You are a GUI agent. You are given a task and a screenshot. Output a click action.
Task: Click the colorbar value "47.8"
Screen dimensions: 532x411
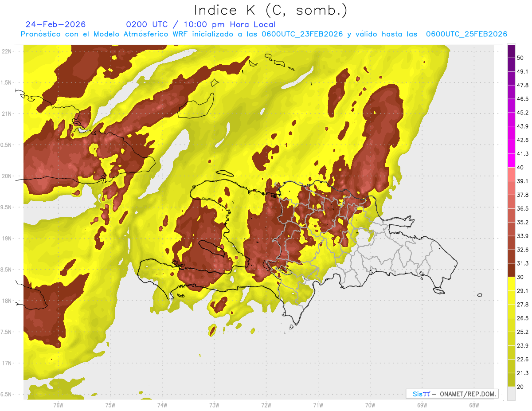[x=522, y=85]
